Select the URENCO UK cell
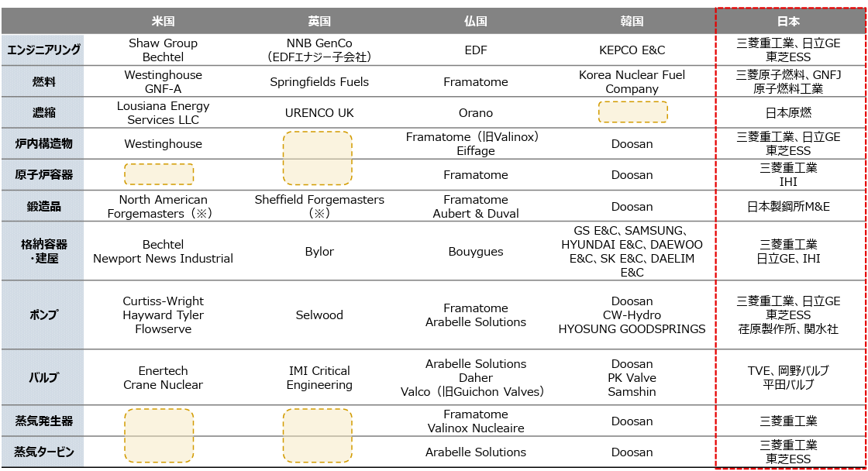 (x=319, y=112)
